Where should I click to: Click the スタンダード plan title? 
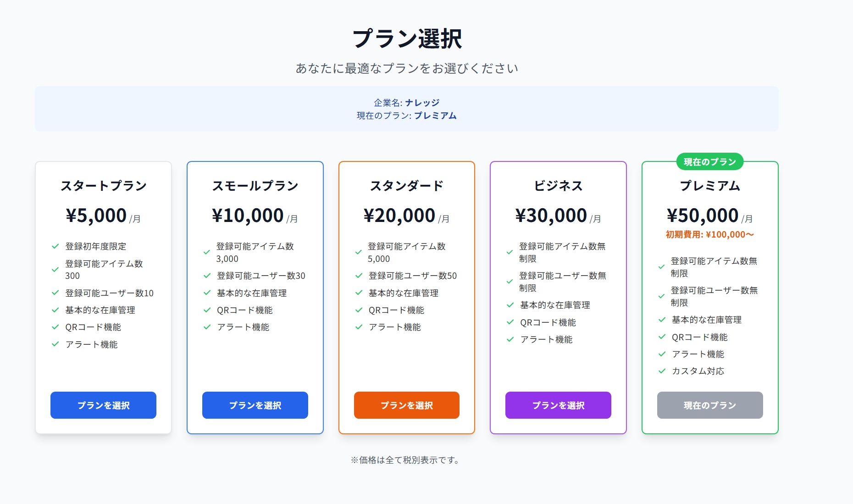(407, 186)
